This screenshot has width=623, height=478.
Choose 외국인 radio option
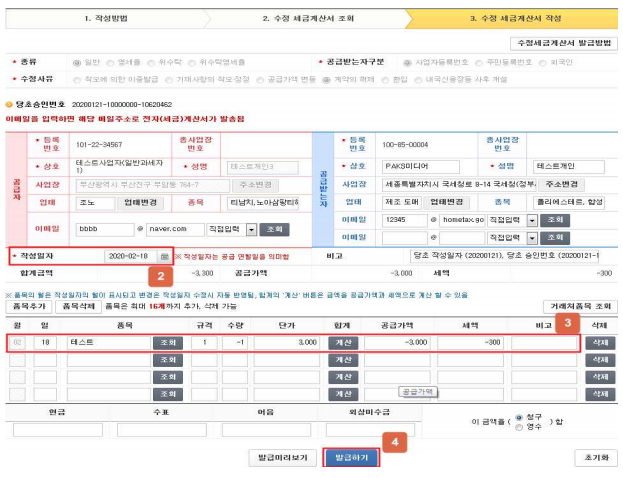[x=542, y=63]
